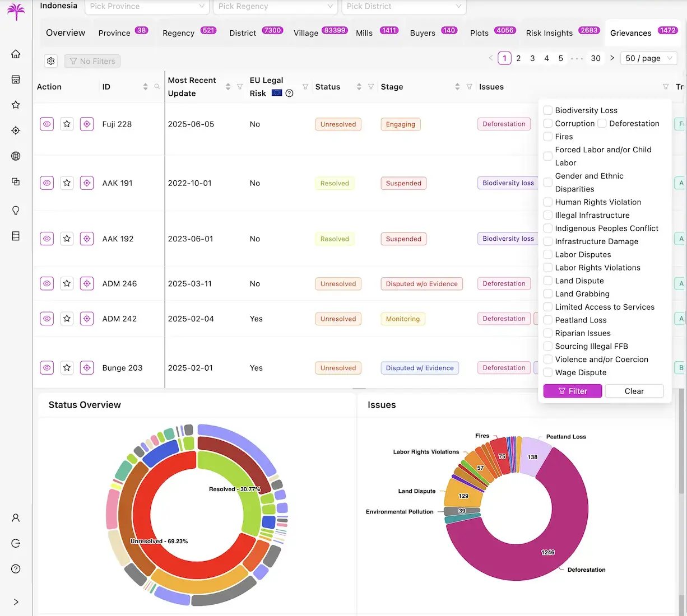Screen dimensions: 687x616
Task: Open the star favorites icon in the sidebar
Action: coord(15,104)
